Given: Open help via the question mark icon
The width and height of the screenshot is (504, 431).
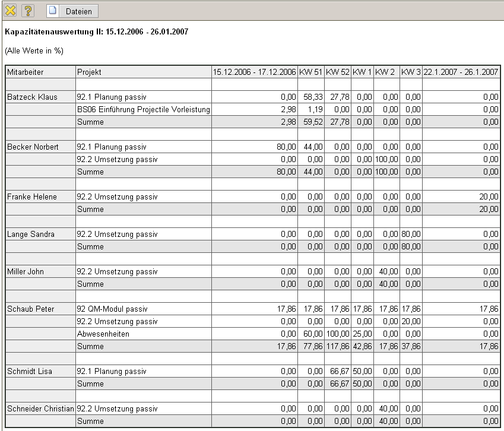Looking at the screenshot, I should 28,11.
